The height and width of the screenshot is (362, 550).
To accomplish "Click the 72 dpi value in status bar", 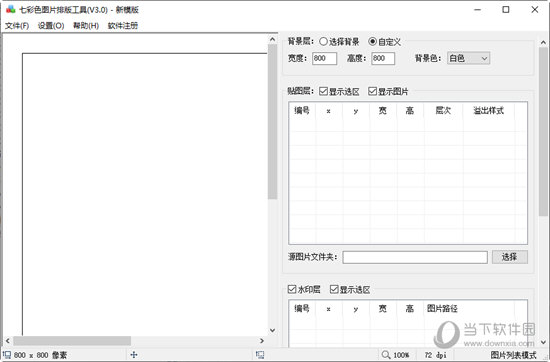I will click(435, 355).
